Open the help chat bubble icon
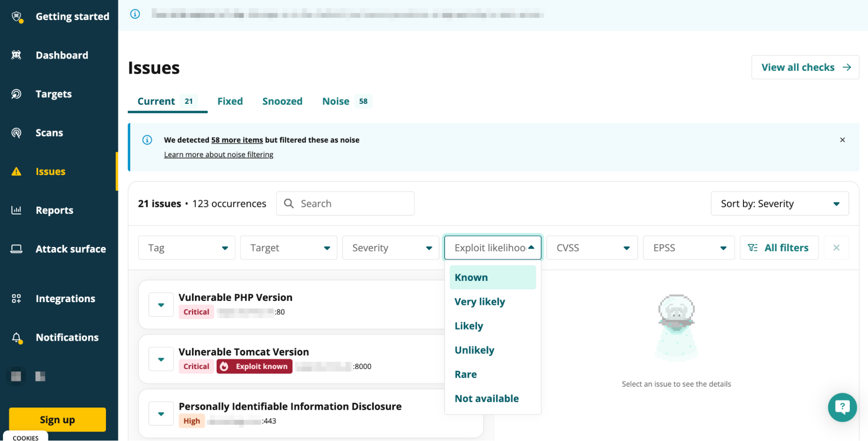Screen dimensions: 868x441 (842, 407)
